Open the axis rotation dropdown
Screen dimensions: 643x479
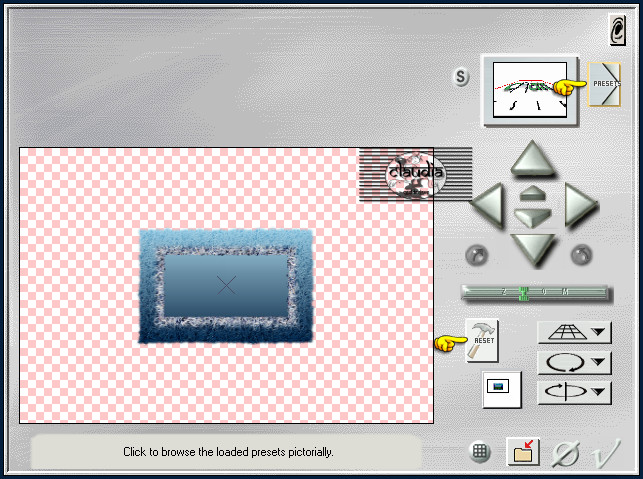pos(574,392)
